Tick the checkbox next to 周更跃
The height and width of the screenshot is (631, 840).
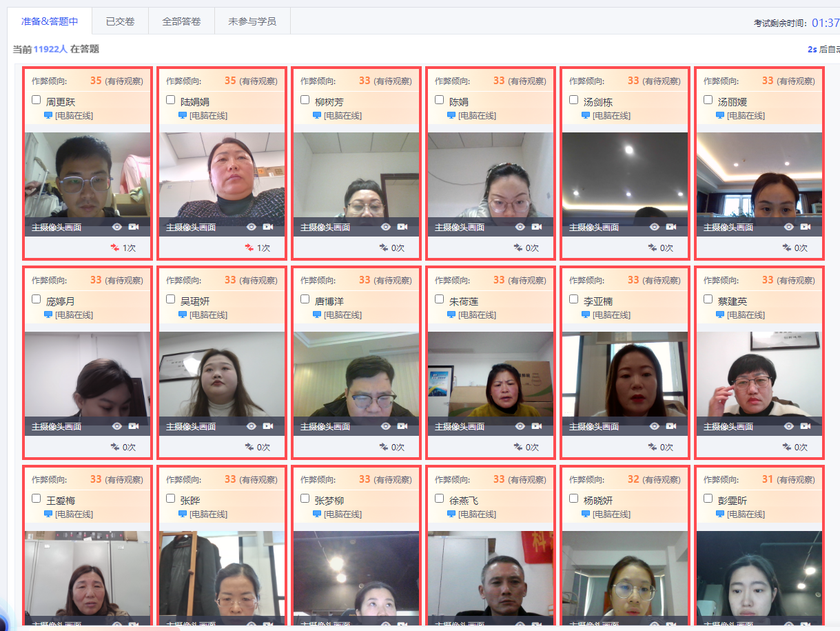point(37,100)
